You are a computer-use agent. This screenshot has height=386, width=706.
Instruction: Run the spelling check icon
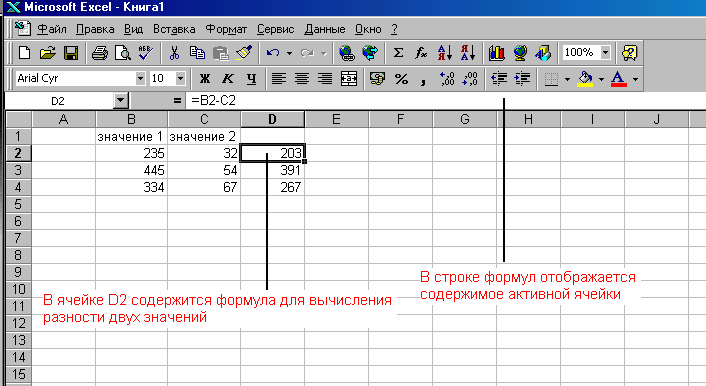145,53
